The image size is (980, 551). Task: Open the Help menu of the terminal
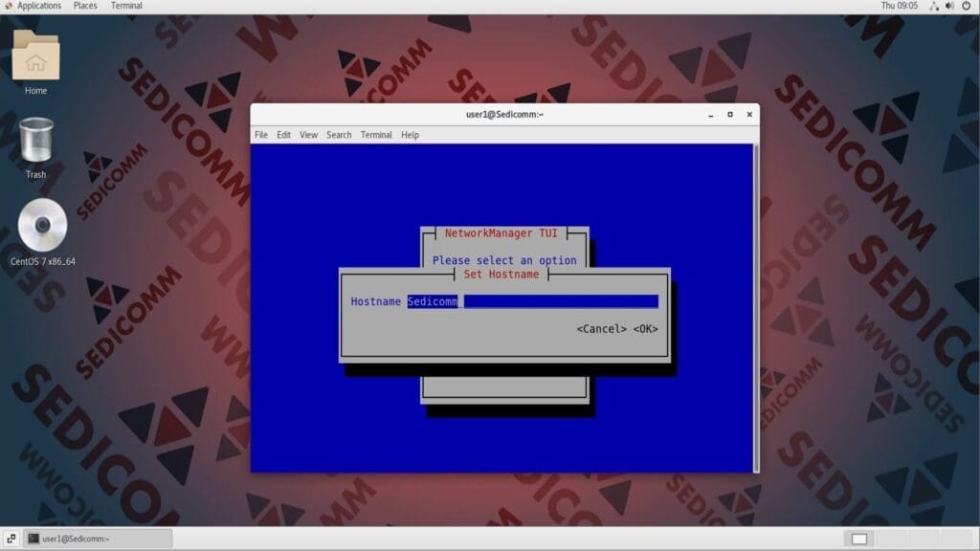[x=410, y=135]
